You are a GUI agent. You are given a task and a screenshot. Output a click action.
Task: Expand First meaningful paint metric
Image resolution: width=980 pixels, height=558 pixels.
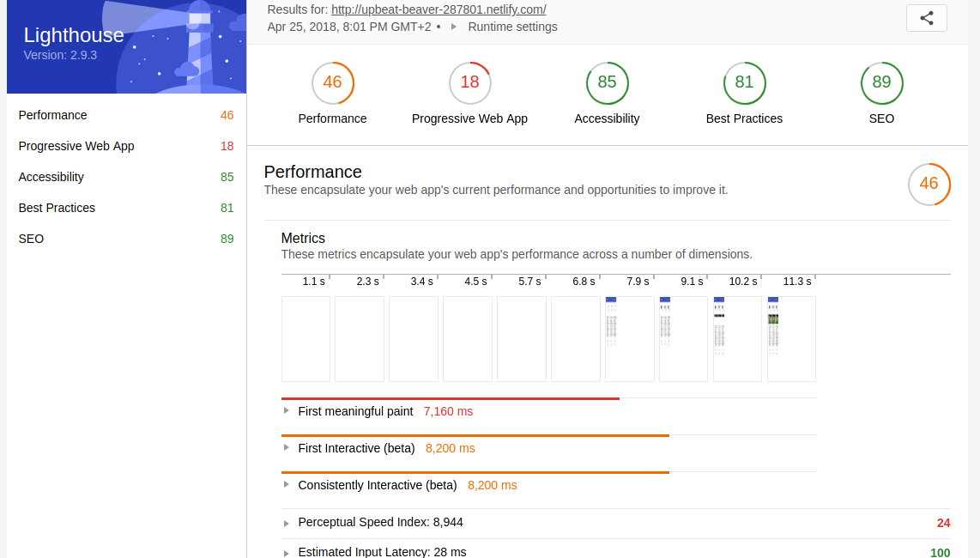(x=287, y=411)
